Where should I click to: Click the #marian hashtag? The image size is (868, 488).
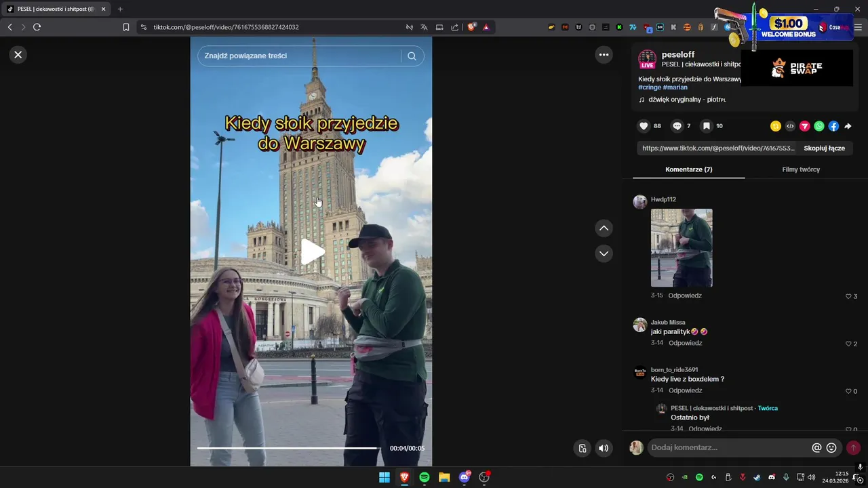(x=675, y=87)
